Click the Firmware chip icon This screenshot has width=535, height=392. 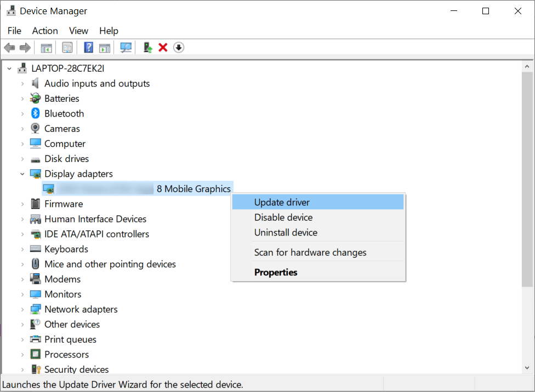coord(35,204)
